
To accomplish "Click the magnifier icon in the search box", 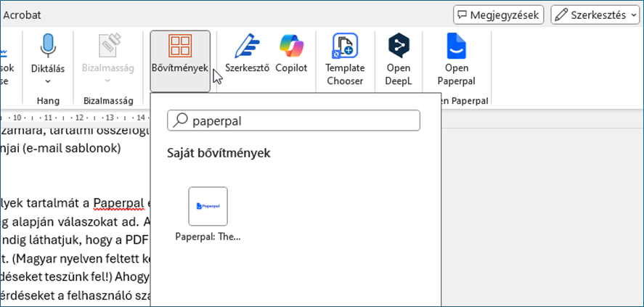I will (181, 120).
